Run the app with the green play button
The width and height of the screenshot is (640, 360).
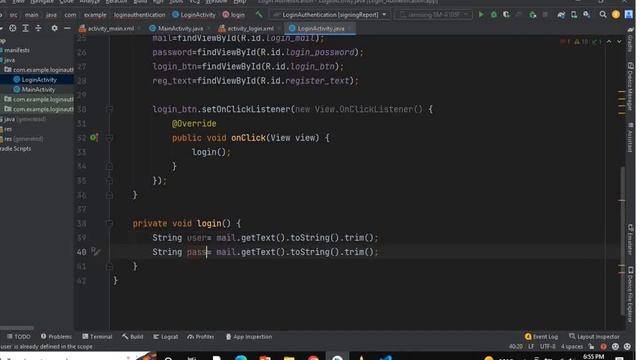(x=481, y=15)
